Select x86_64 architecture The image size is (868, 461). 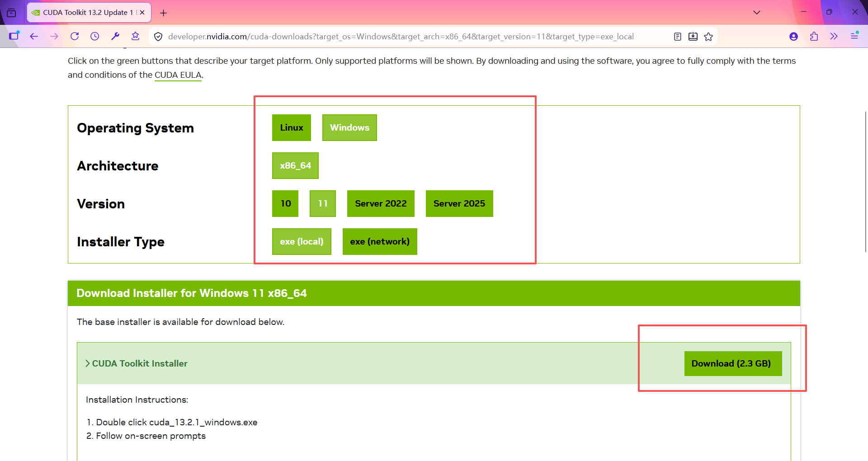coord(295,165)
